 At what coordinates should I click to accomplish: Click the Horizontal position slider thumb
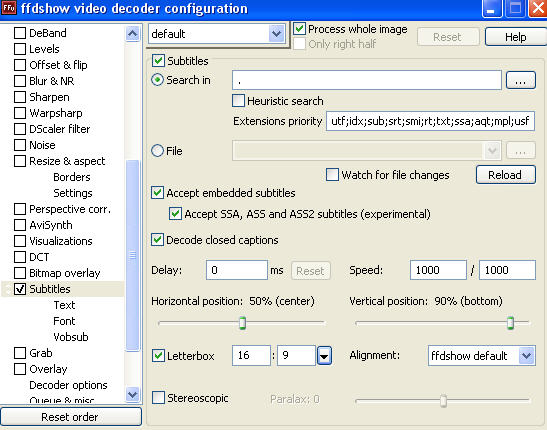(x=242, y=323)
